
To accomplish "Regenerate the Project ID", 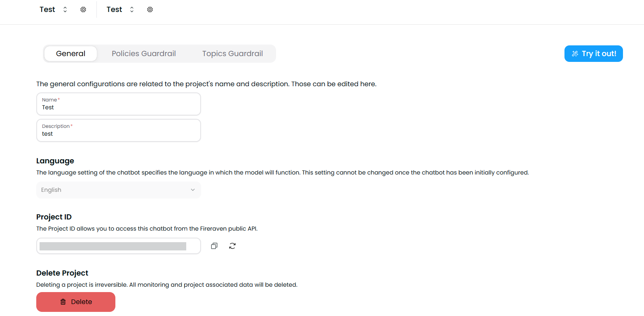I will [x=232, y=245].
